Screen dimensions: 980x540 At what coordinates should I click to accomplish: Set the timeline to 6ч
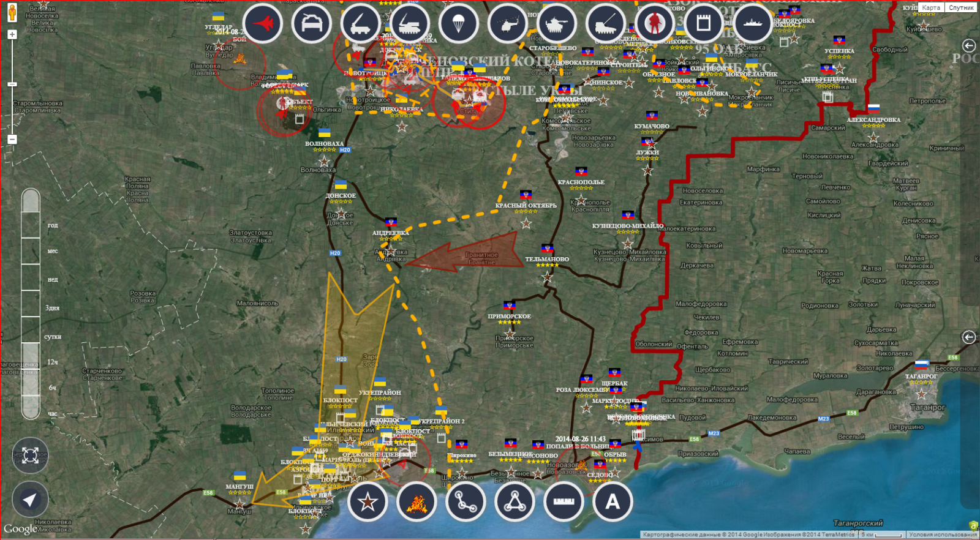click(x=53, y=388)
